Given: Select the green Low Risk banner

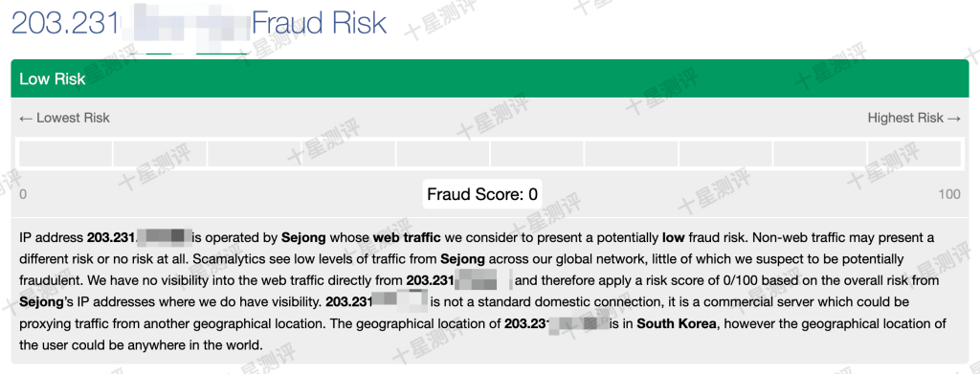Looking at the screenshot, I should coord(489,78).
